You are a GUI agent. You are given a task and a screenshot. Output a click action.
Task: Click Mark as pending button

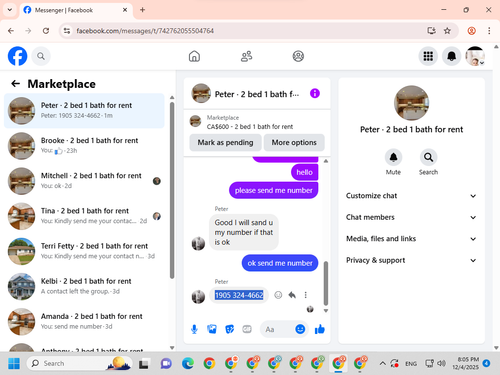pyautogui.click(x=225, y=142)
